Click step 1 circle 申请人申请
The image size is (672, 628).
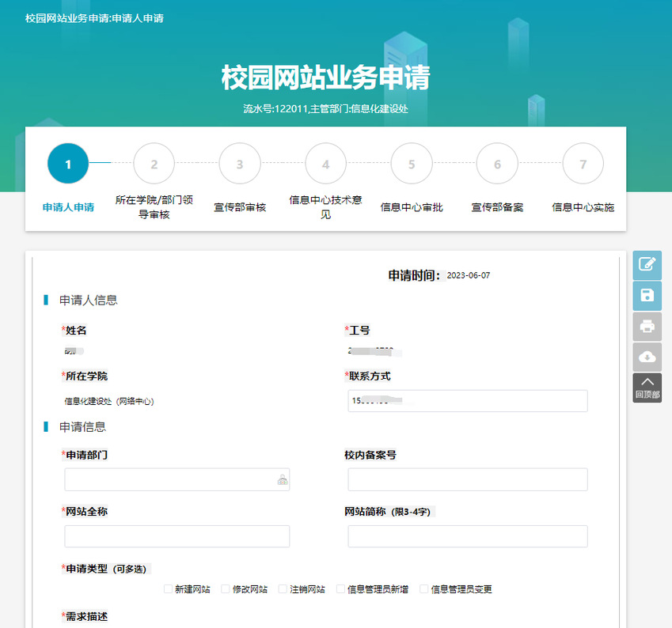tap(68, 164)
